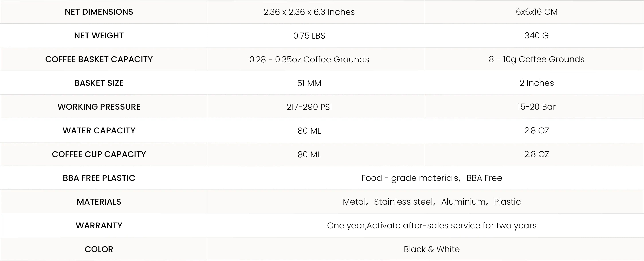Select the WORKING PRESSURE label
This screenshot has width=644, height=261.
pyautogui.click(x=99, y=107)
